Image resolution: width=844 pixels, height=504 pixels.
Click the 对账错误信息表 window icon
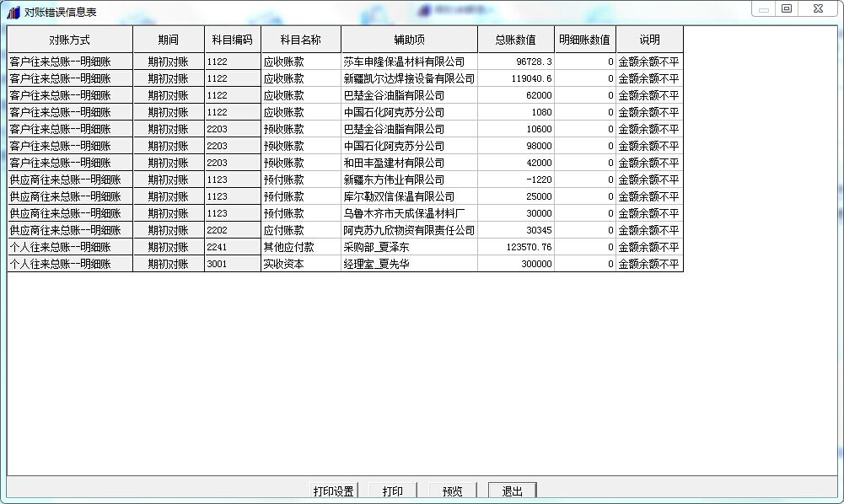tap(13, 12)
